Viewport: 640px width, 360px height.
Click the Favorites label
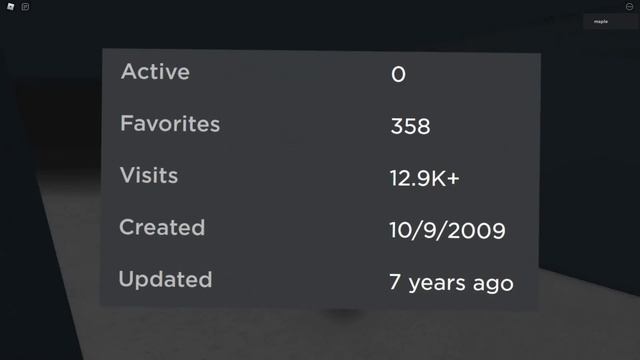pos(170,124)
